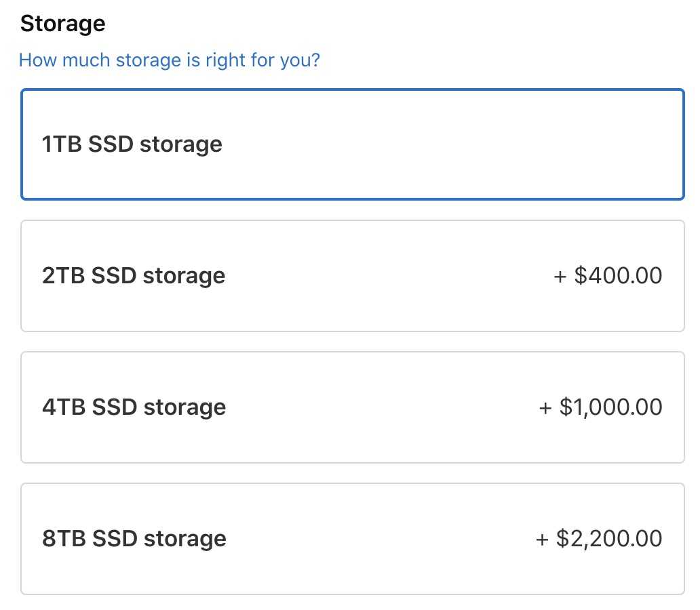The width and height of the screenshot is (700, 610).
Task: Click the space between 2TB label and price
Action: [x=387, y=276]
